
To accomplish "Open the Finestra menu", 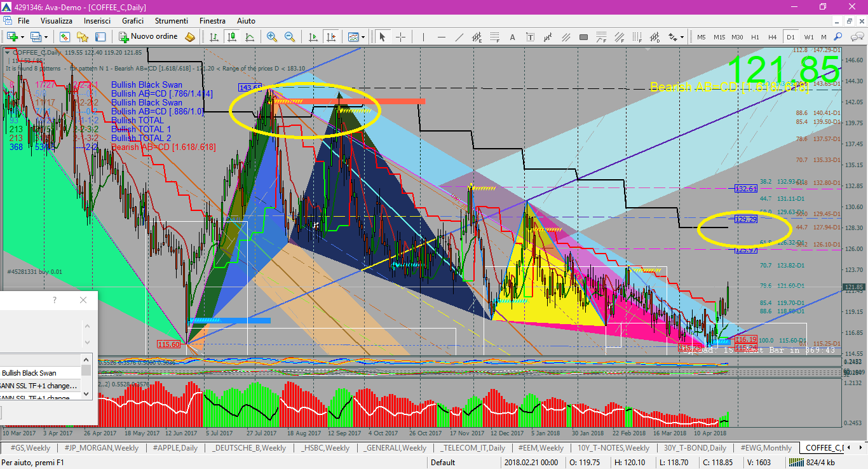I will click(x=212, y=21).
